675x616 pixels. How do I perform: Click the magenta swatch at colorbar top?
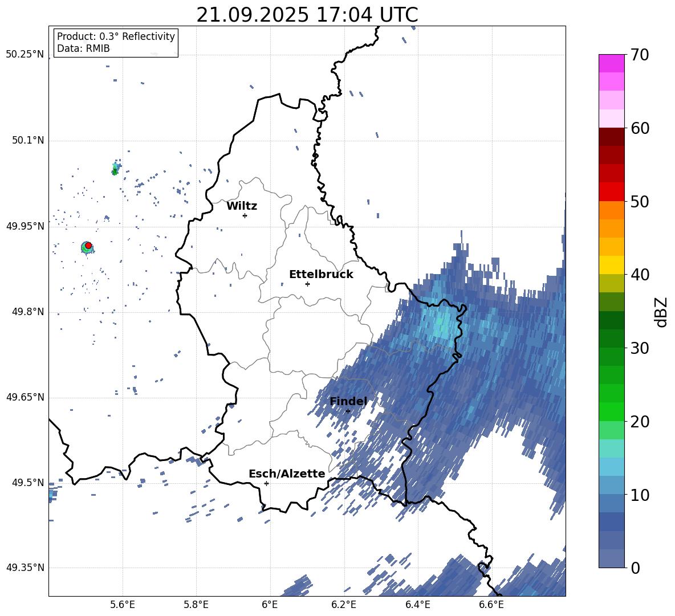[x=611, y=63]
